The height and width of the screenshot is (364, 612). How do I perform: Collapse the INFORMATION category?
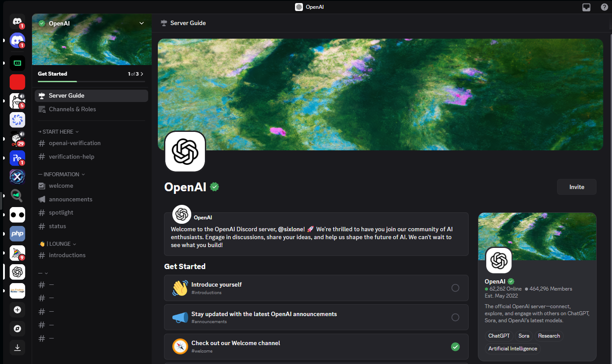click(61, 175)
